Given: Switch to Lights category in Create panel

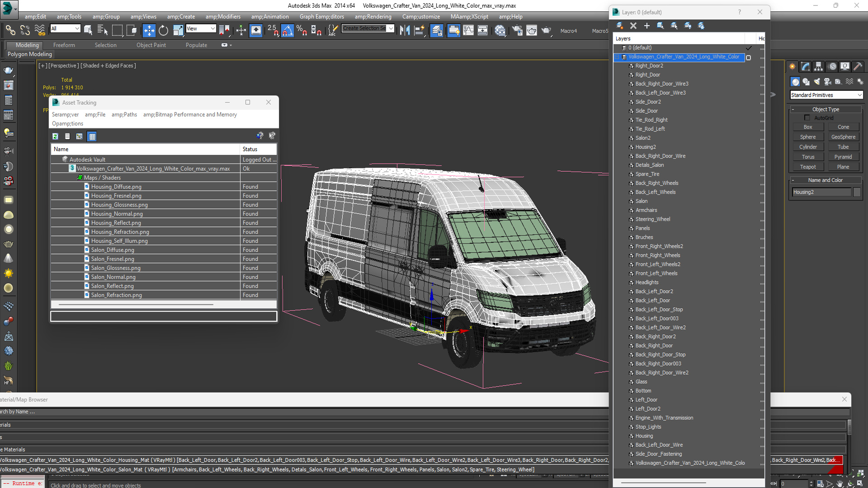Looking at the screenshot, I should click(x=817, y=82).
